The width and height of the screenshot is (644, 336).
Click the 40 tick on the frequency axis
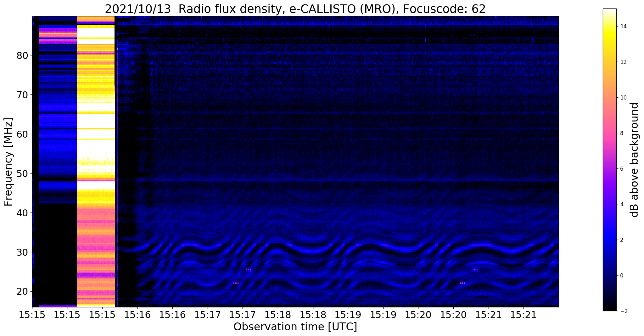coord(22,213)
